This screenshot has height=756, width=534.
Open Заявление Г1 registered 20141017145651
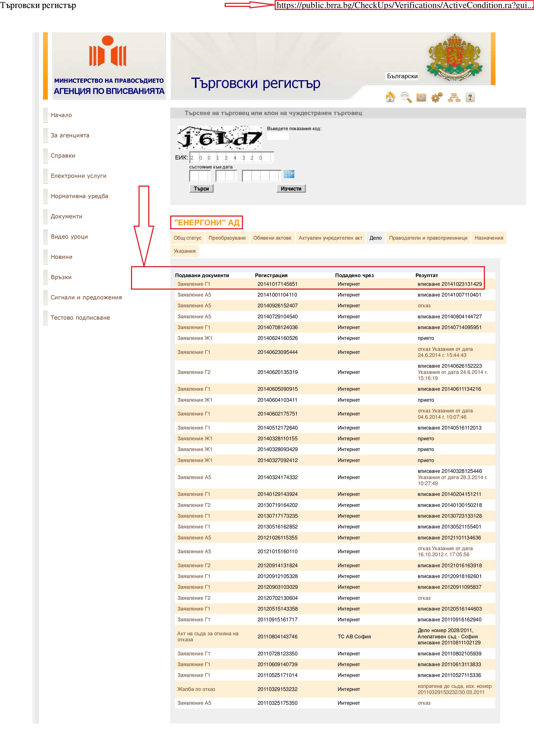point(193,284)
